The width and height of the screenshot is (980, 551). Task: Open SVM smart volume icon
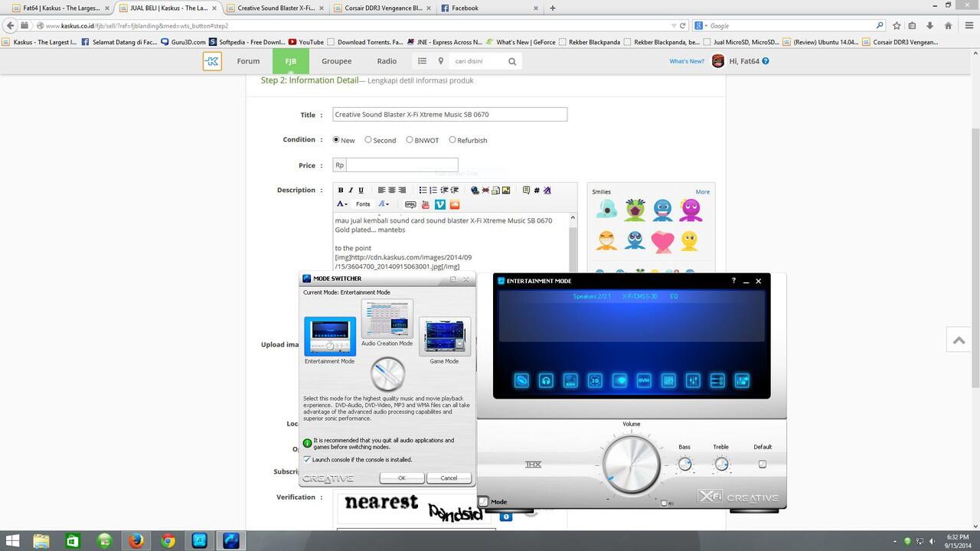(x=644, y=380)
